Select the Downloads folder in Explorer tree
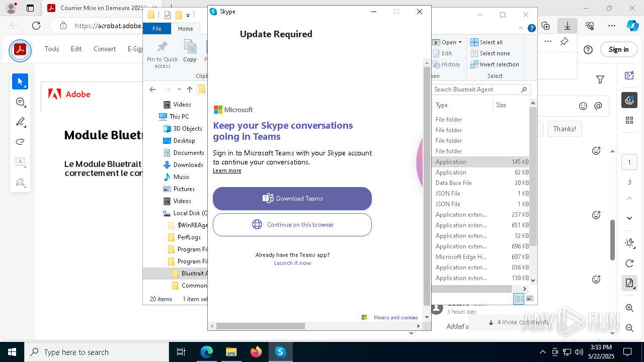The width and height of the screenshot is (644, 362). click(x=183, y=165)
